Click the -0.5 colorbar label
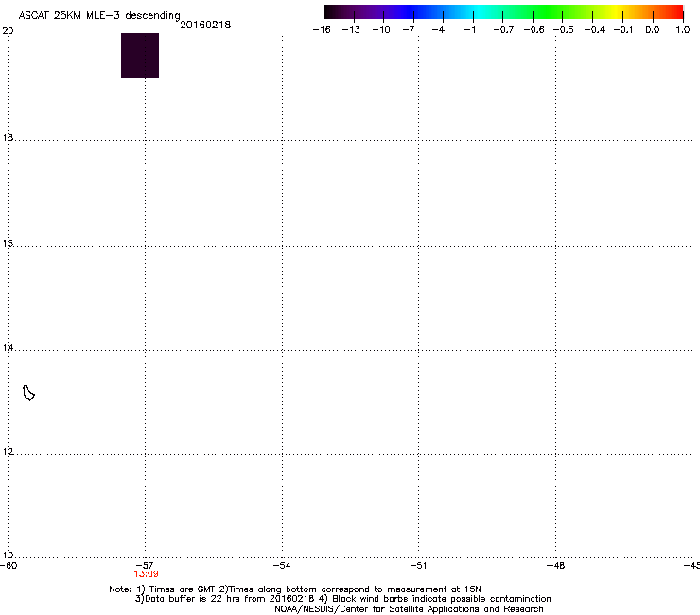The width and height of the screenshot is (700, 615). tap(564, 30)
